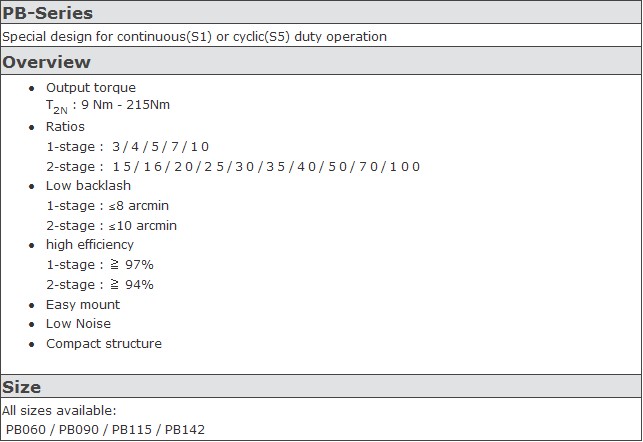Viewport: 643px width, 442px height.
Task: Select the Easy mount bullet item
Action: click(x=83, y=305)
